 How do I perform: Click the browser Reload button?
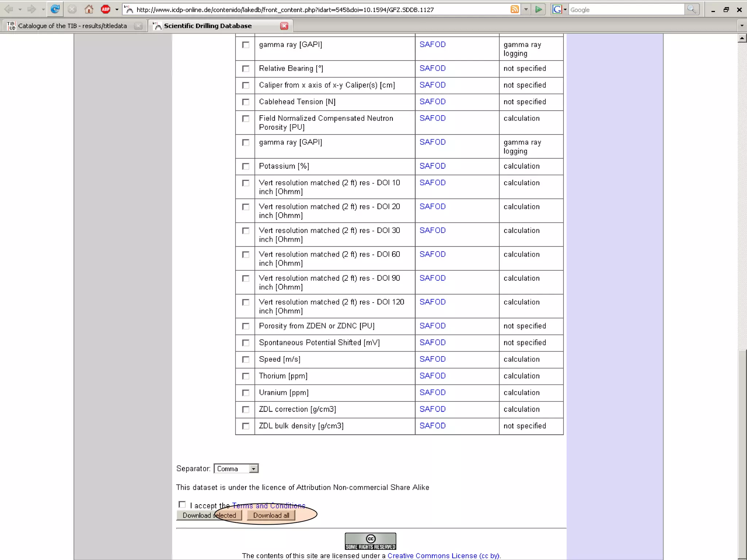[x=55, y=9]
